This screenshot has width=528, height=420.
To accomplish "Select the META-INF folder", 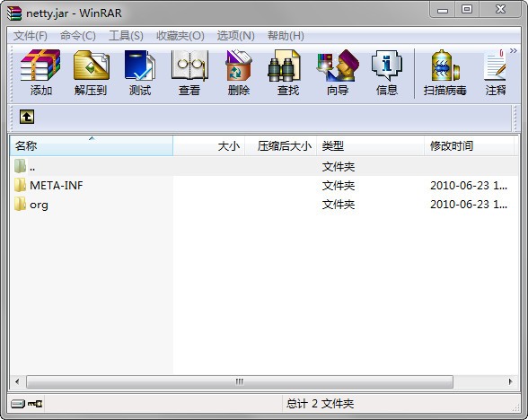I will pyautogui.click(x=56, y=186).
